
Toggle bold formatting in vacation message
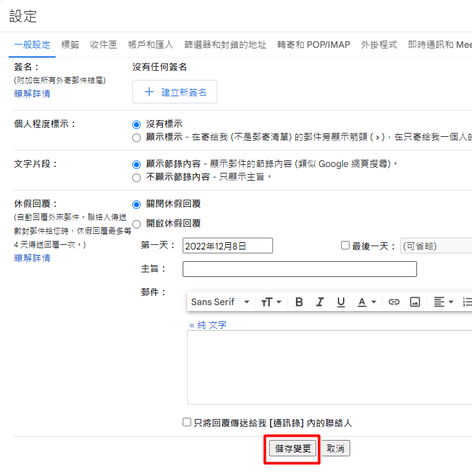pos(299,302)
